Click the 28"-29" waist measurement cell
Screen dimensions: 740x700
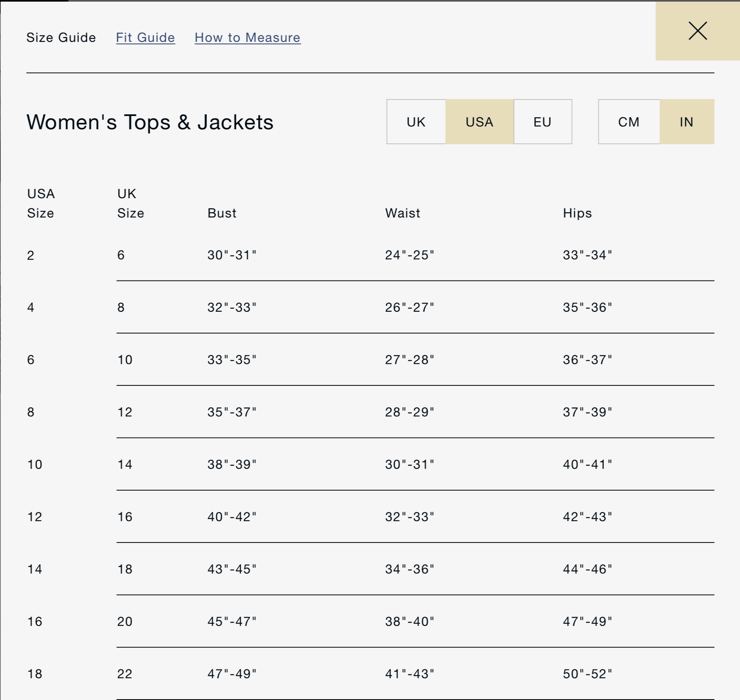[x=409, y=412]
